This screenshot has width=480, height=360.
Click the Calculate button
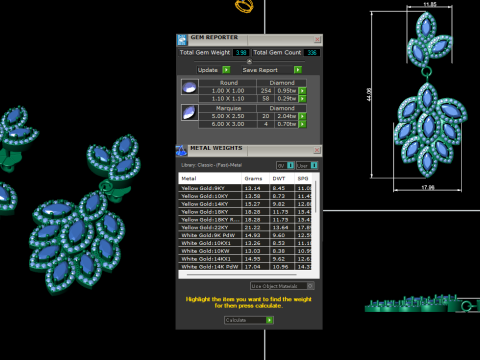(x=249, y=320)
